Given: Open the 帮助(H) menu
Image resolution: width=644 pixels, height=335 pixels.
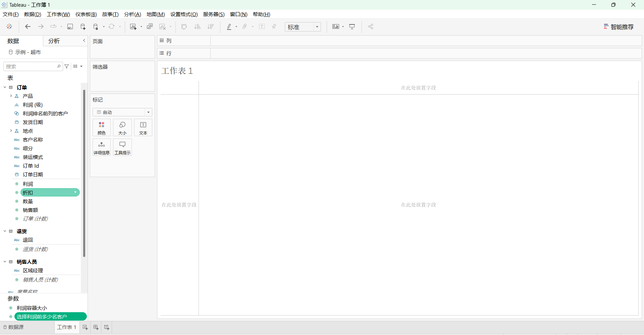Looking at the screenshot, I should point(262,14).
